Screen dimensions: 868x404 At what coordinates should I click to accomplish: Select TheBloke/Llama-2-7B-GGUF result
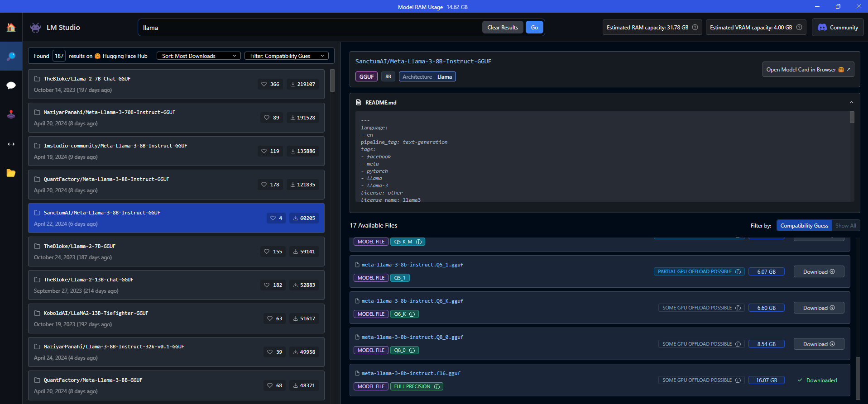176,252
